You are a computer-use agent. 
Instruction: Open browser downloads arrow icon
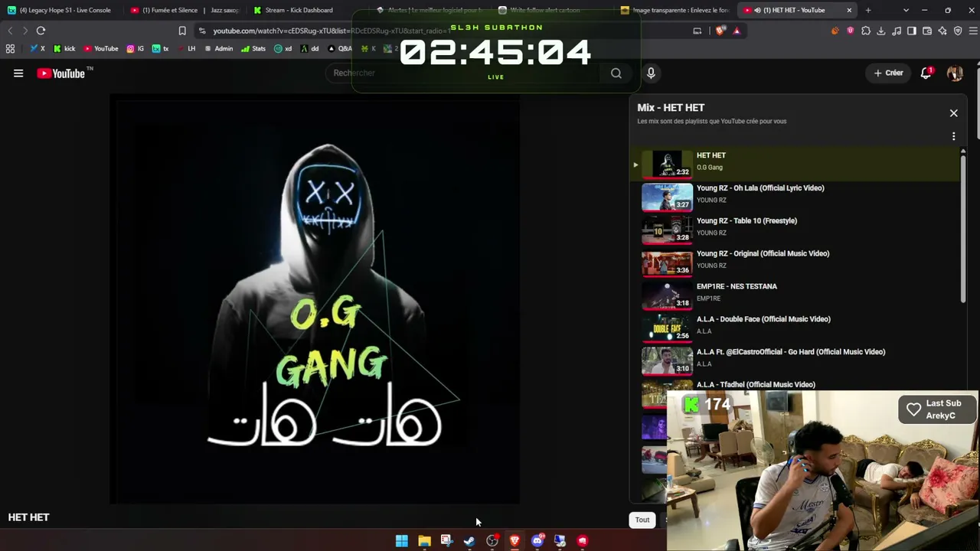(x=881, y=31)
